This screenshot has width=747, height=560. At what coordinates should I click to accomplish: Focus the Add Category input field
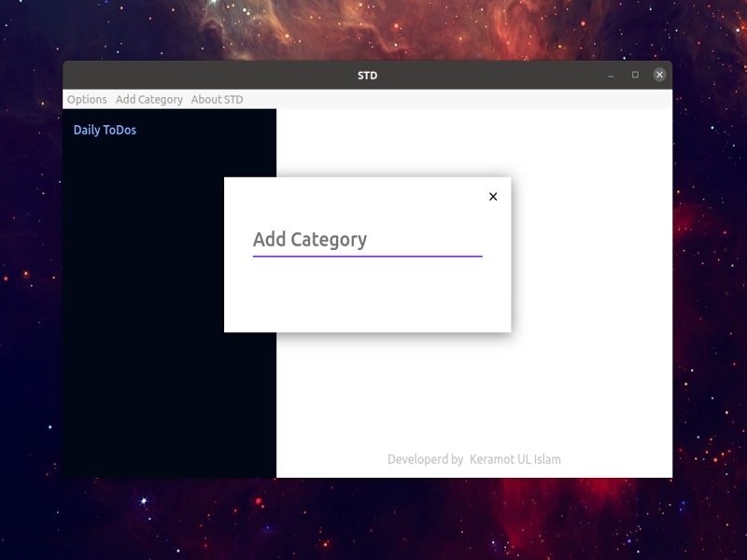367,241
